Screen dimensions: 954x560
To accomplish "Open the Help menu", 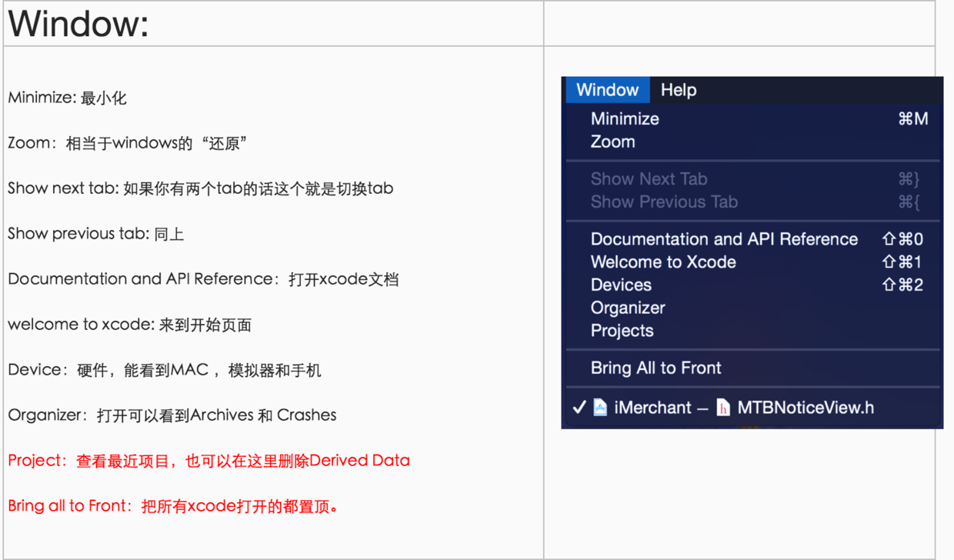I will (x=679, y=90).
